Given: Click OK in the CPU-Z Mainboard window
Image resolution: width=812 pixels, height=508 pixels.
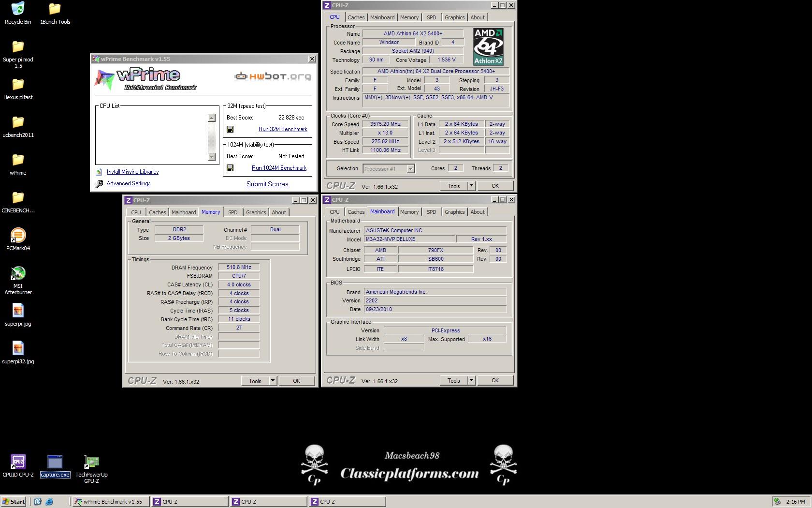Looking at the screenshot, I should point(495,380).
